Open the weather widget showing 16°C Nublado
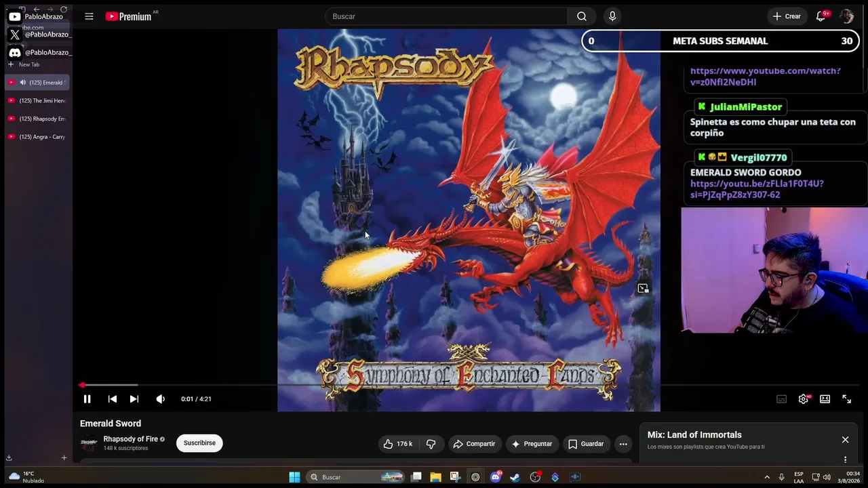868x488 pixels. [x=26, y=477]
